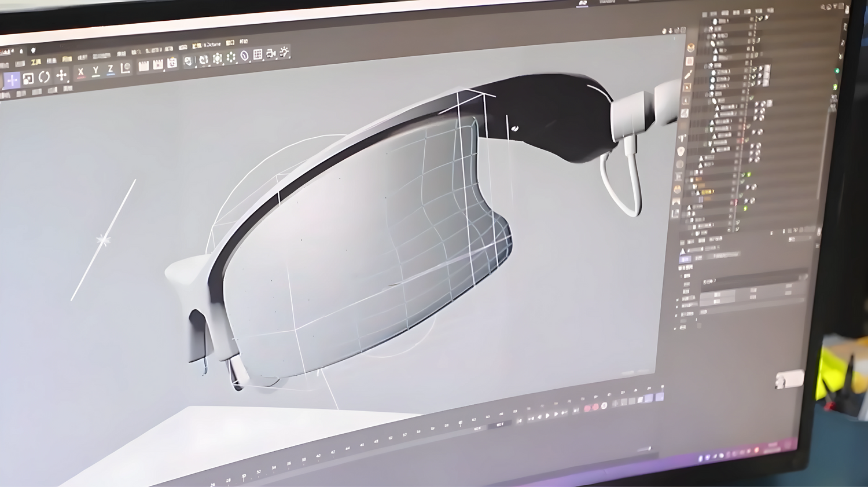This screenshot has width=868, height=487.
Task: Click the white circular keyframe selection button
Action: coord(604,406)
